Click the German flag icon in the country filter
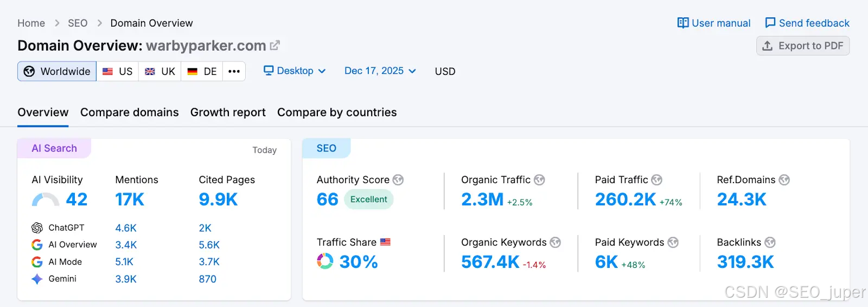This screenshot has height=307, width=868. point(193,71)
